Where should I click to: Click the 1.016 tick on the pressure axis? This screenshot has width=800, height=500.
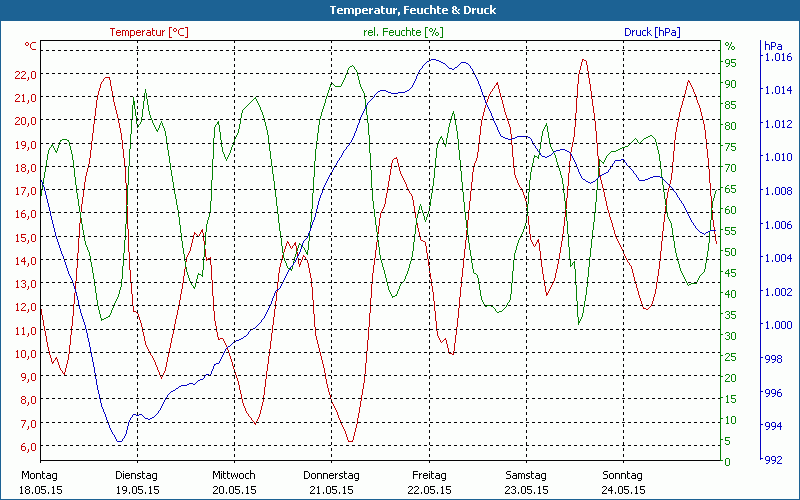click(x=777, y=58)
